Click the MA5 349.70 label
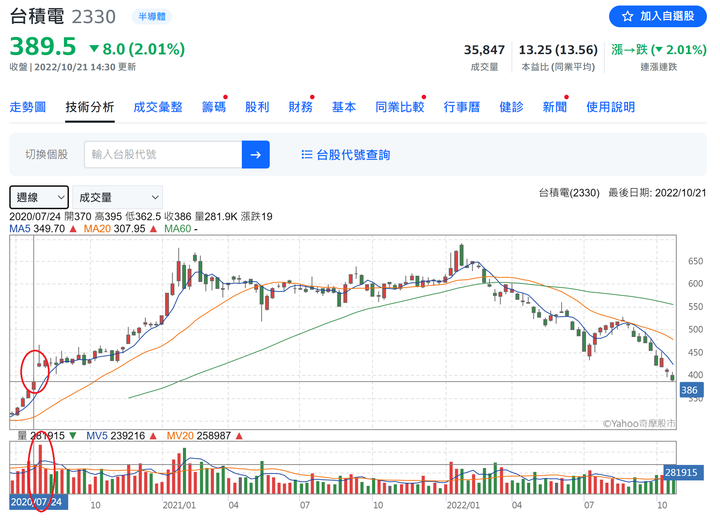The height and width of the screenshot is (521, 720). 37,229
